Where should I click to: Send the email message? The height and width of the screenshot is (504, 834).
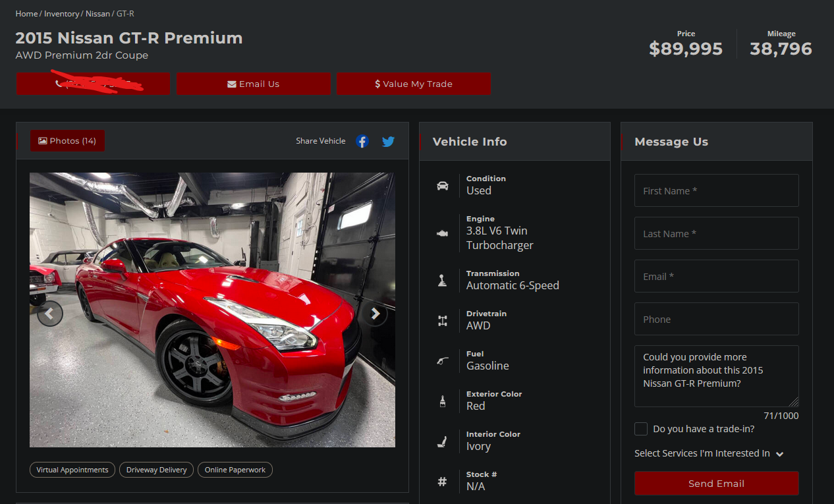[716, 484]
